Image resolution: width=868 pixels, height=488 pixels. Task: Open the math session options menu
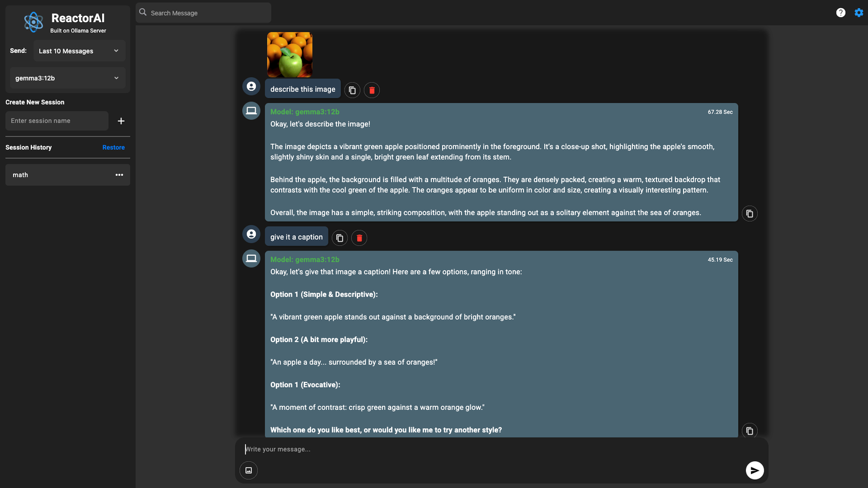coord(119,175)
